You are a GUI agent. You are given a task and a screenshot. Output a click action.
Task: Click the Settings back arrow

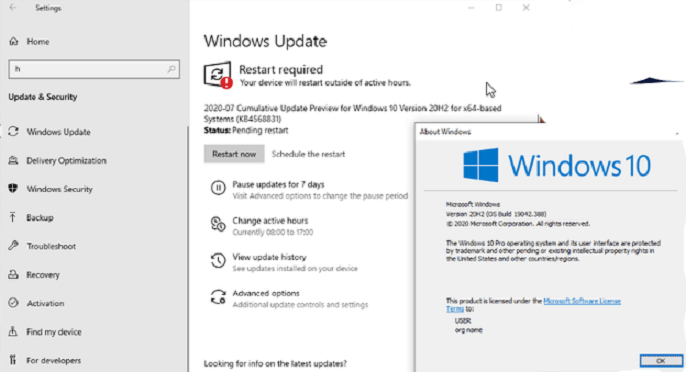click(13, 7)
